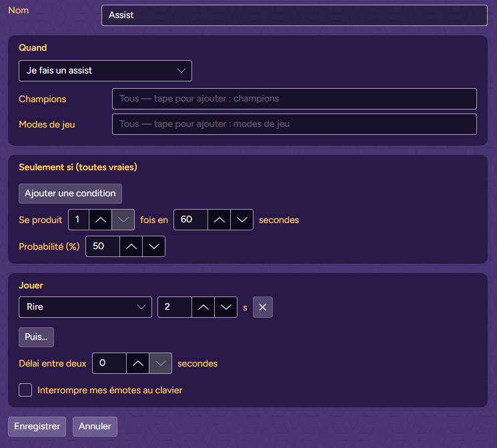Click the Nom field containing Assist

[x=294, y=15]
